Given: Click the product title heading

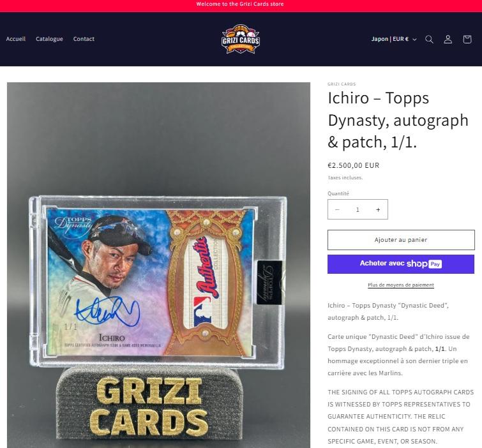Looking at the screenshot, I should click(398, 120).
